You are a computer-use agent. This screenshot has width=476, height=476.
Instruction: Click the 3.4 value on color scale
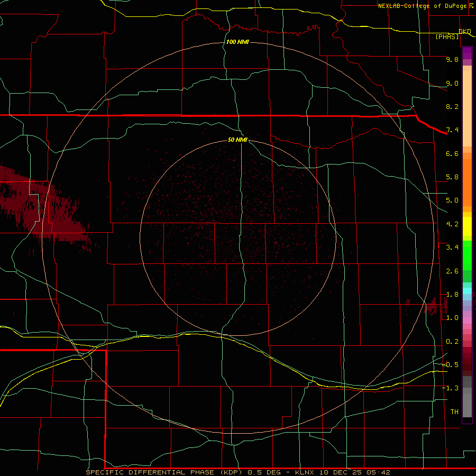[x=452, y=248]
